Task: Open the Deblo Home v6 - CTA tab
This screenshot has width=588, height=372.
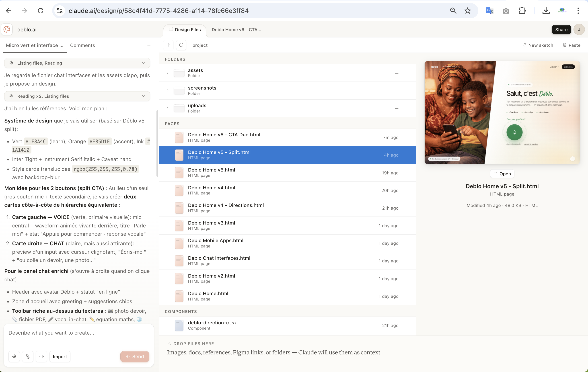Action: [x=236, y=30]
